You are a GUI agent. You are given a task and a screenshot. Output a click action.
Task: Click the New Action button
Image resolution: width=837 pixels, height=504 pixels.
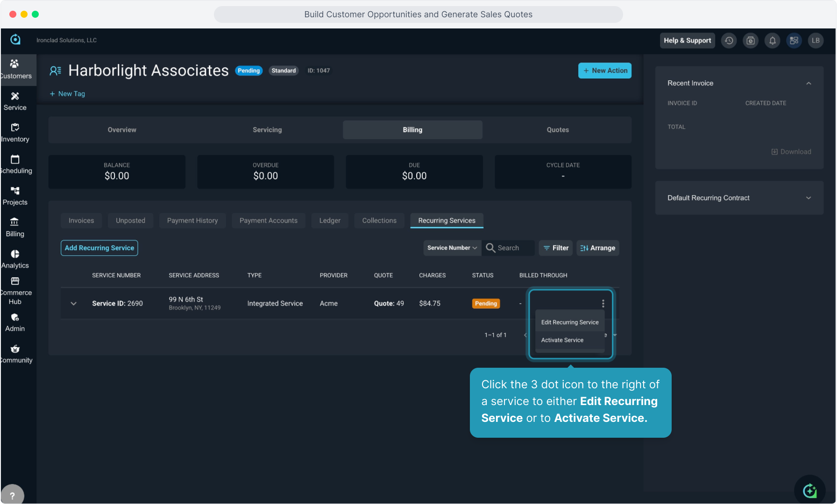pos(604,70)
